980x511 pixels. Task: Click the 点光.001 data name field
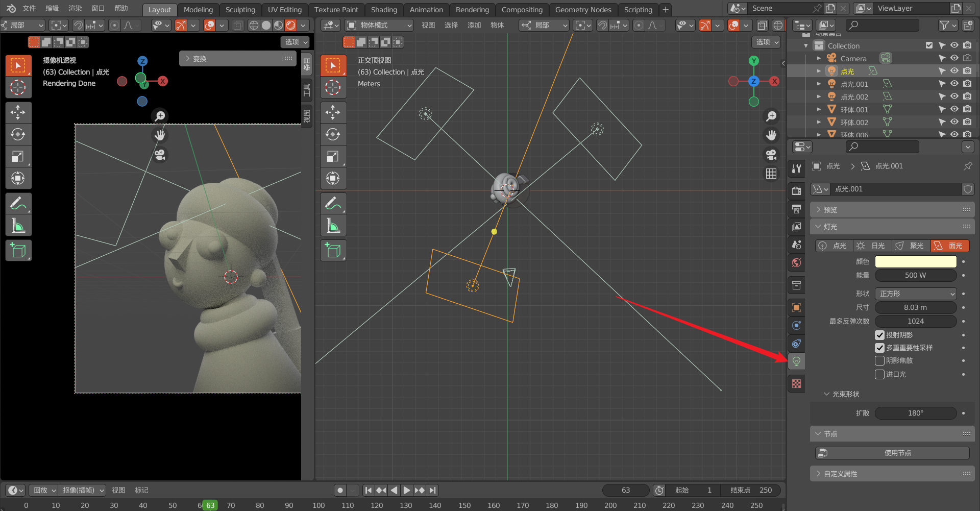click(x=896, y=189)
